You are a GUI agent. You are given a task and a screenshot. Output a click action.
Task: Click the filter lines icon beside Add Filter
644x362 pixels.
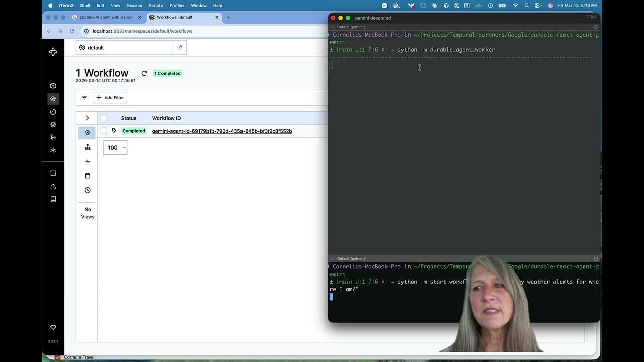[84, 98]
